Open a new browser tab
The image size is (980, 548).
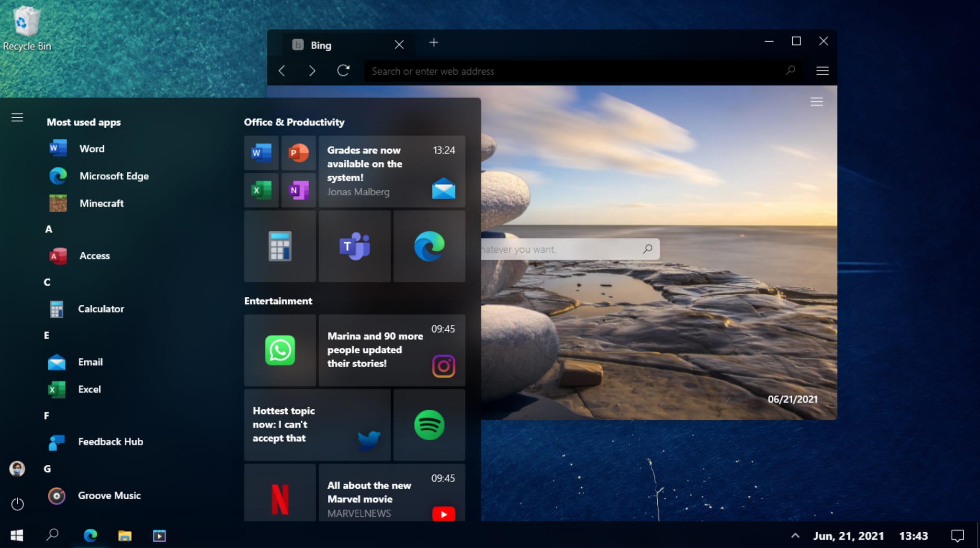(x=433, y=43)
